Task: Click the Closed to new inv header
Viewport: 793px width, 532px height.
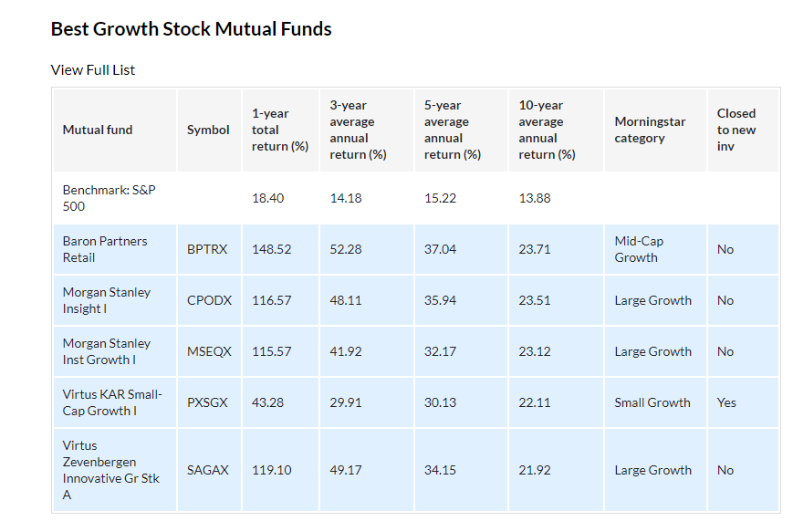Action: (x=736, y=130)
